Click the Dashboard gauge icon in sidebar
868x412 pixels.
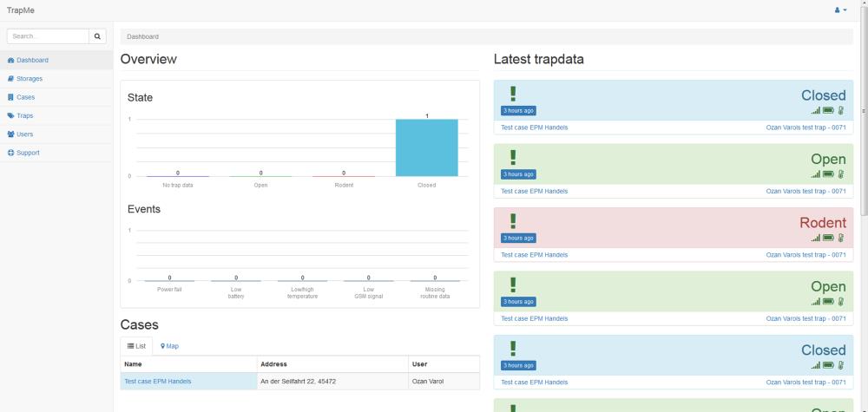[x=10, y=60]
